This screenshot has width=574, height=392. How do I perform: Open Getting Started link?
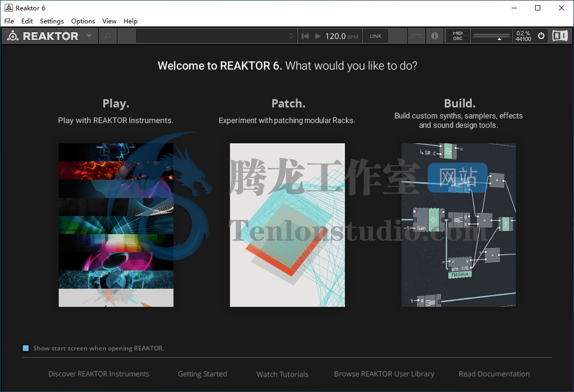click(x=203, y=374)
